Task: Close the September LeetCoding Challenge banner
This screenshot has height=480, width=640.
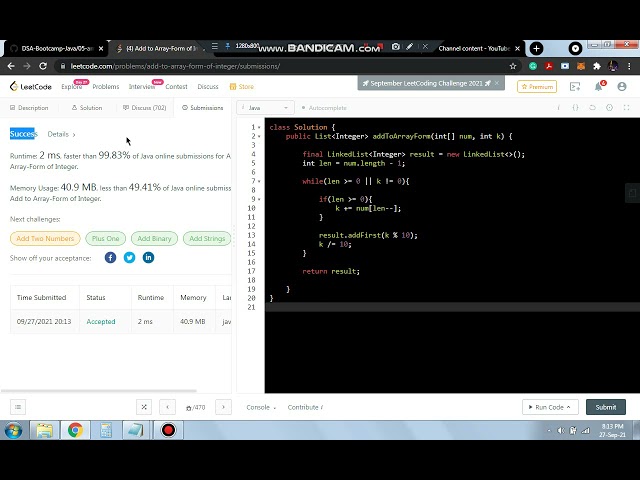Action: (x=497, y=83)
